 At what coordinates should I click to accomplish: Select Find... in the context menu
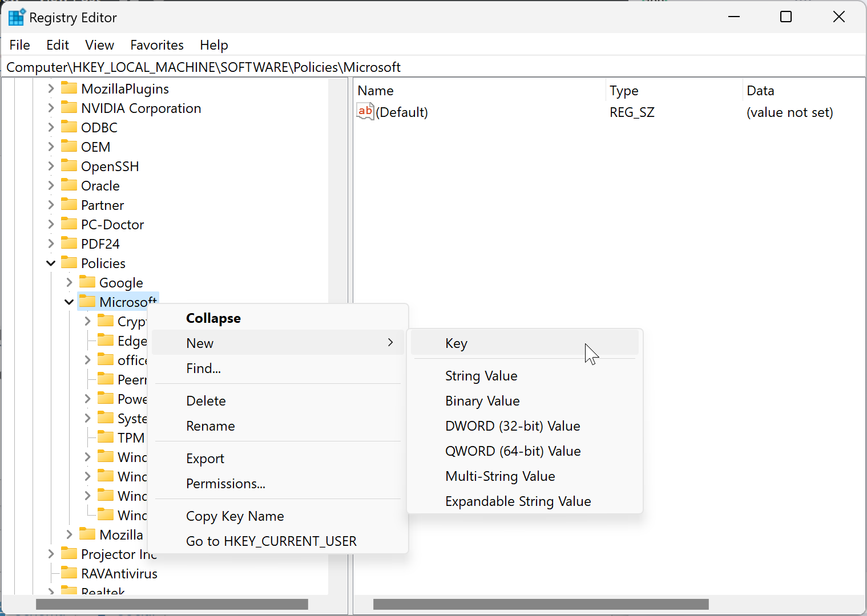point(278,368)
